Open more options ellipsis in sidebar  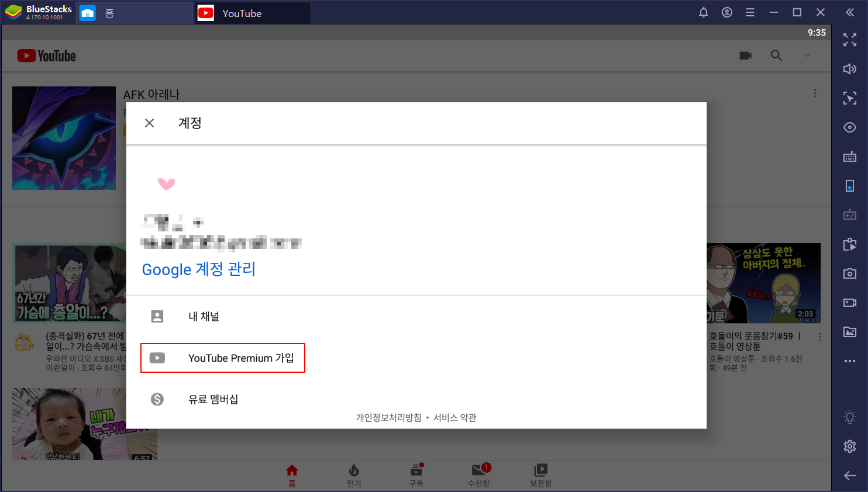point(850,361)
